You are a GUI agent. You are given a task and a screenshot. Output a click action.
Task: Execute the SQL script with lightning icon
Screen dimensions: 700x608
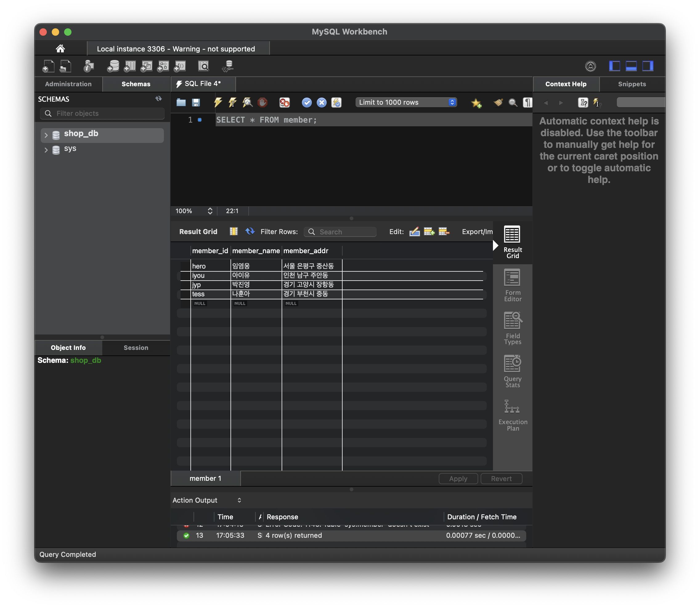click(218, 103)
